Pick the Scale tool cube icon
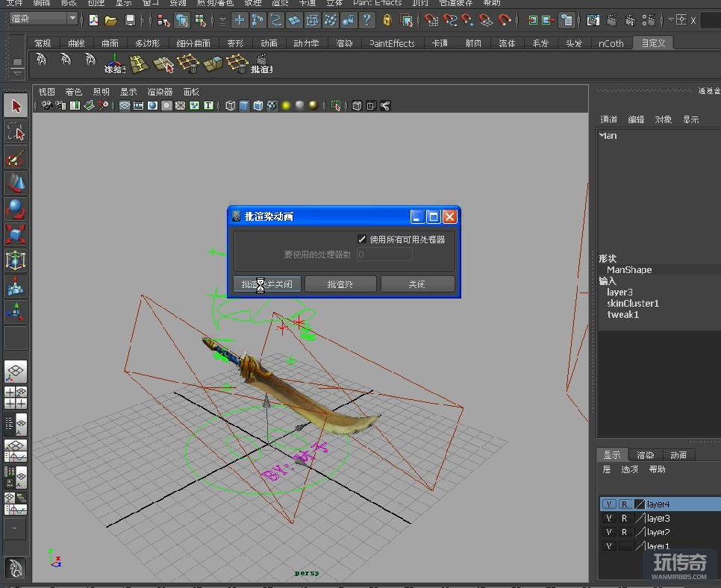The height and width of the screenshot is (588, 721). [x=16, y=234]
